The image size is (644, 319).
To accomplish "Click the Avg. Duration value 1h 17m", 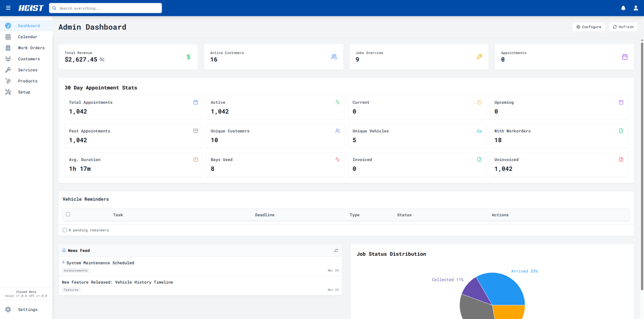I will pos(80,169).
